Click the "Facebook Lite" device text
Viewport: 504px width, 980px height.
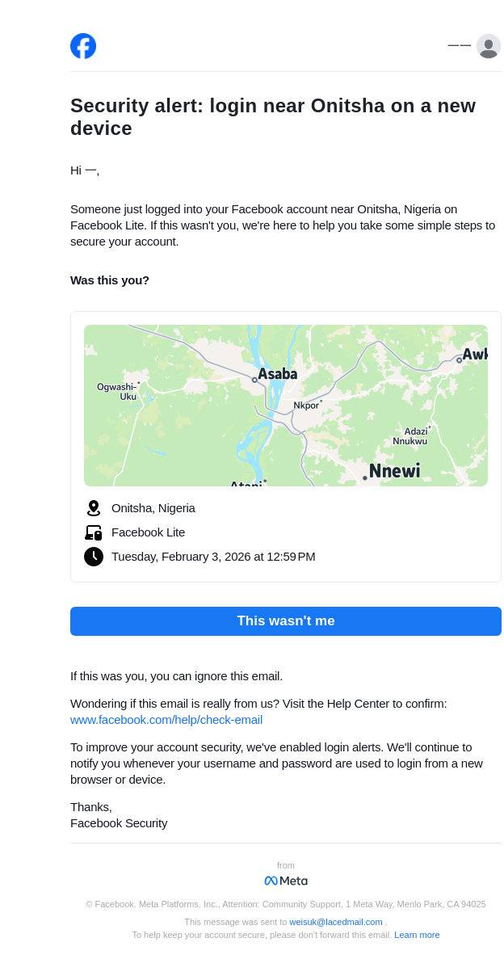coord(148,532)
